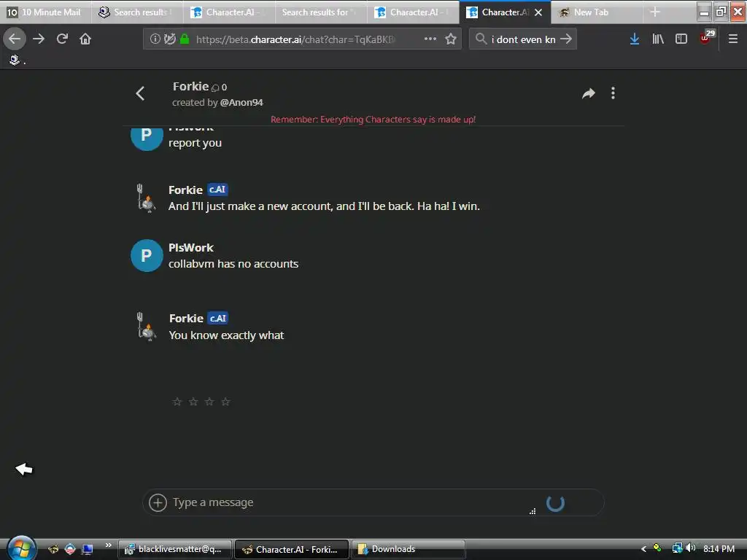Screen dimensions: 747x560
Task: Click the 'collabvm has no accounts' message text
Action: (x=233, y=264)
